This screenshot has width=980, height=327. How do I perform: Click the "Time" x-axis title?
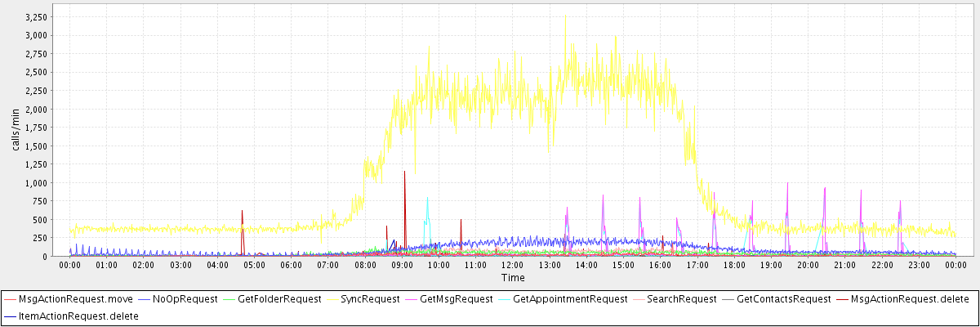pos(513,278)
